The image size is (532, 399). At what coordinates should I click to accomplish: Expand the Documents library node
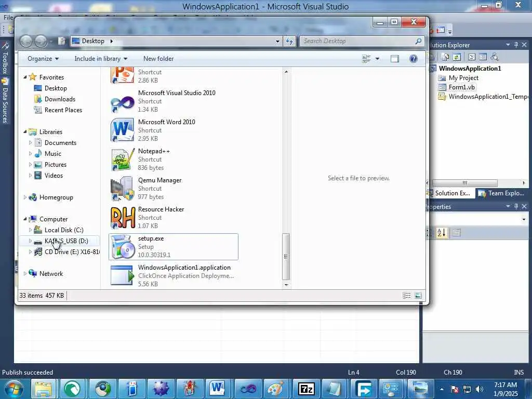pos(30,143)
